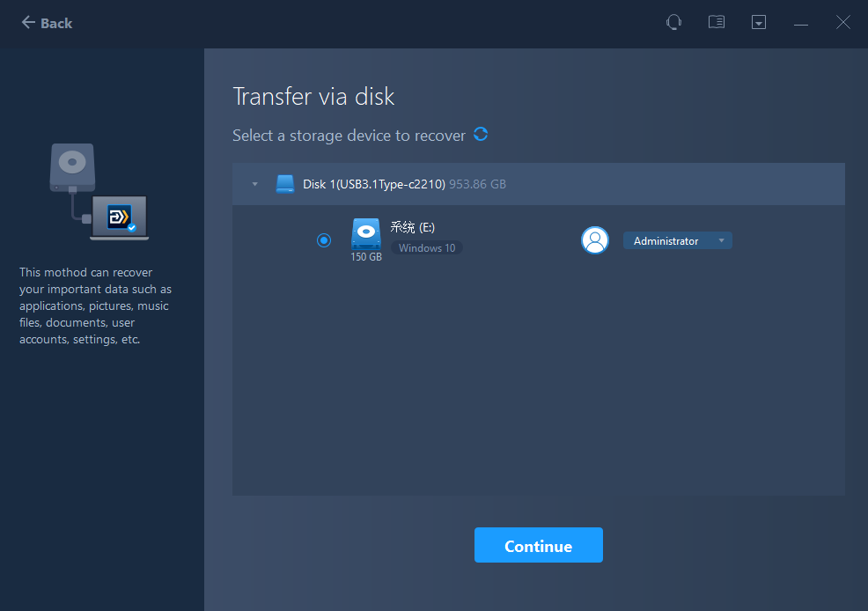Go back using the Back arrow

click(47, 23)
